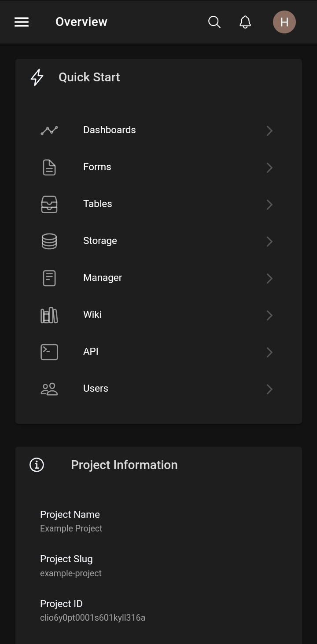The height and width of the screenshot is (644, 317).
Task: Click the API terminal icon
Action: (49, 352)
